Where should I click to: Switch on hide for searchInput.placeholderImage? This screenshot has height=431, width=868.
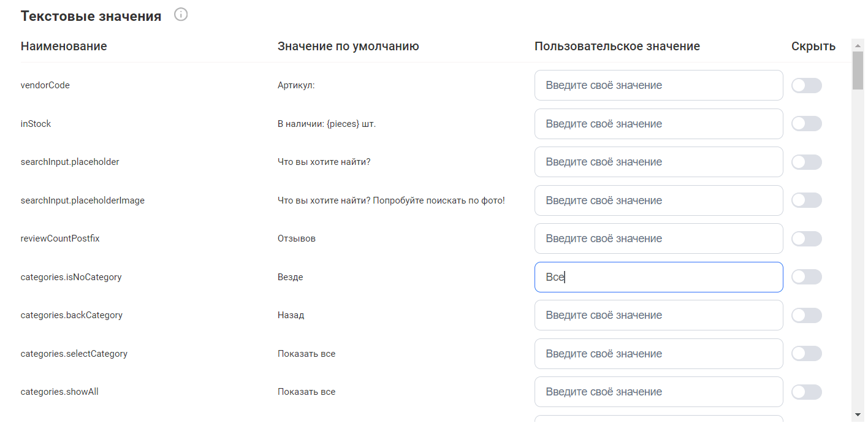806,200
